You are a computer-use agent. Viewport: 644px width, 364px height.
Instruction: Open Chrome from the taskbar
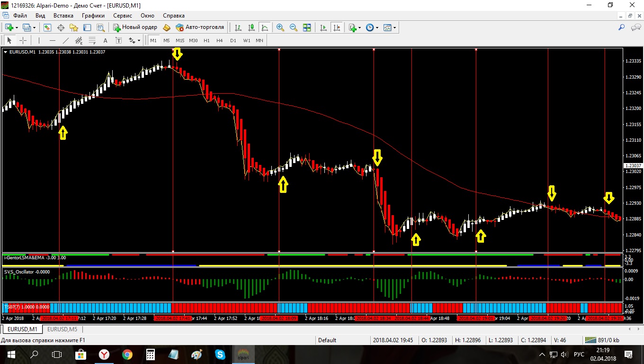[127, 354]
